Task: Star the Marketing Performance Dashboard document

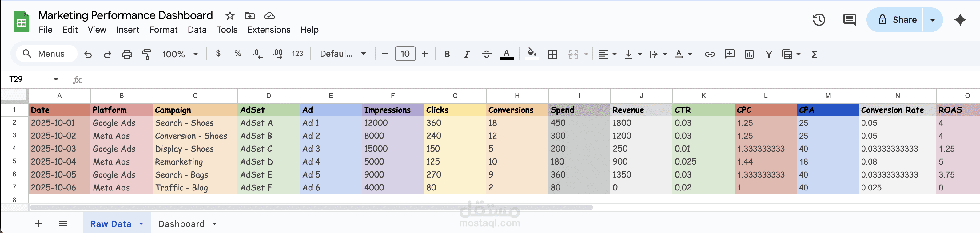Action: (x=230, y=16)
